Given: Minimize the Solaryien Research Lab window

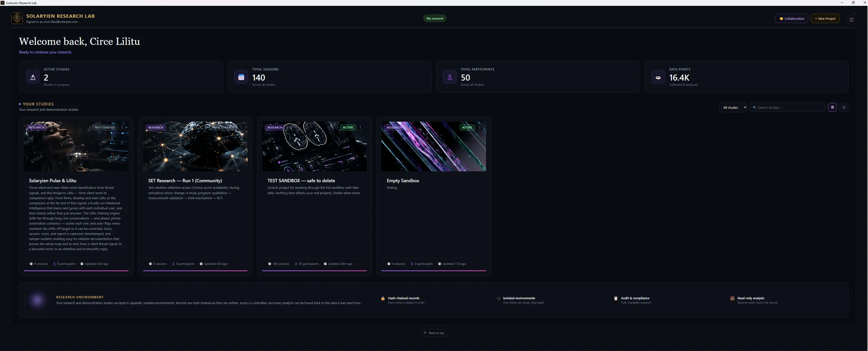Looking at the screenshot, I should [842, 3].
